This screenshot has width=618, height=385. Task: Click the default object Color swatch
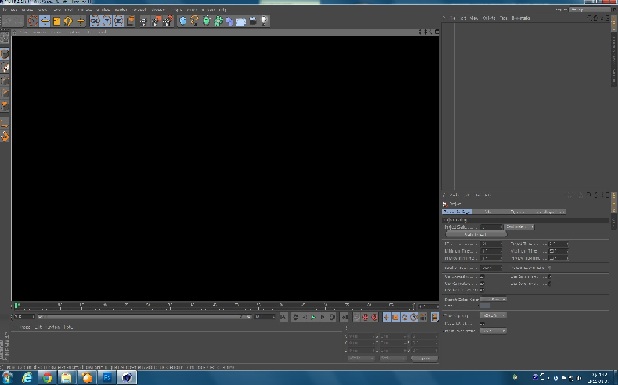[x=485, y=306]
